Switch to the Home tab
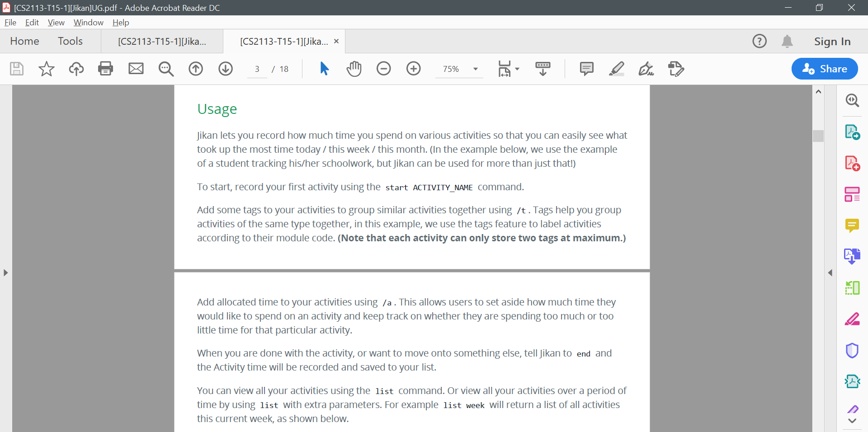This screenshot has width=868, height=432. (x=24, y=41)
